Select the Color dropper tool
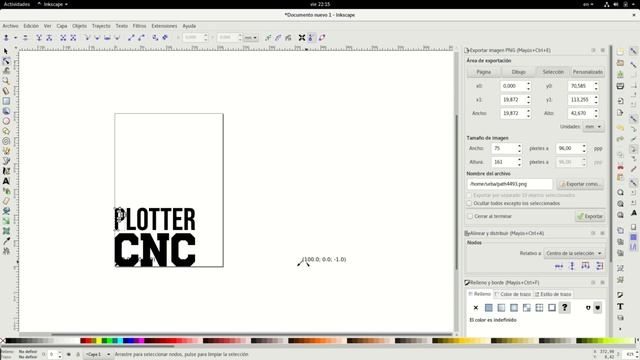The image size is (640, 360). click(x=6, y=241)
